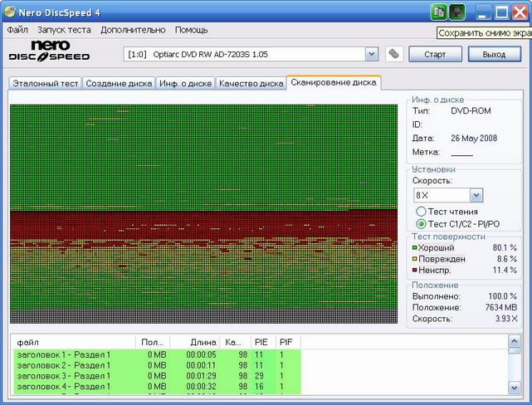532x405 pixels.
Task: Click the Nero DiscSpeed icon in title bar
Action: coord(10,12)
